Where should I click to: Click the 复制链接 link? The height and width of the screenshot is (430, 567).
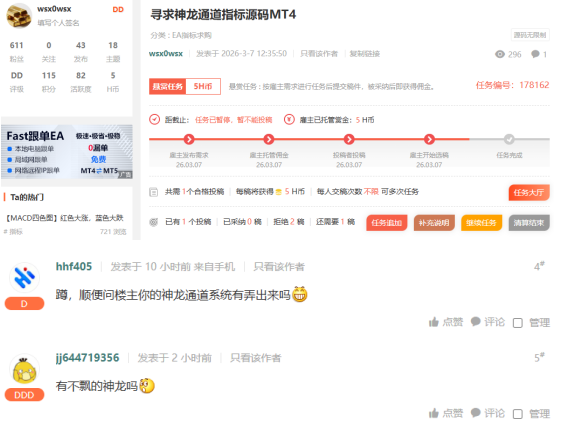pos(364,54)
